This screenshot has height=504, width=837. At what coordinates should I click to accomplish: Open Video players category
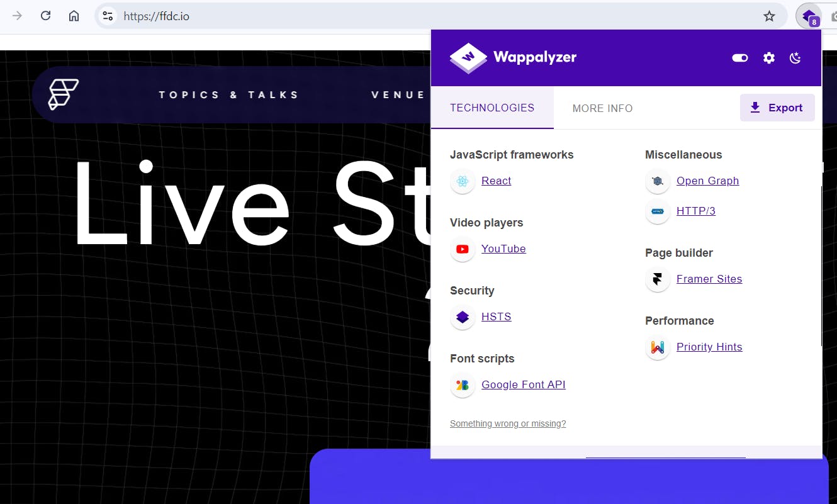click(486, 223)
